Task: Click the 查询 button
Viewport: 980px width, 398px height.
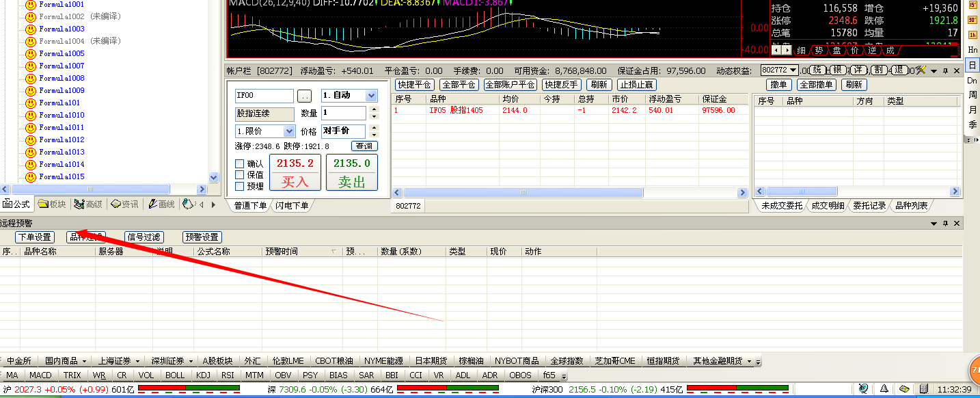Action: click(364, 146)
